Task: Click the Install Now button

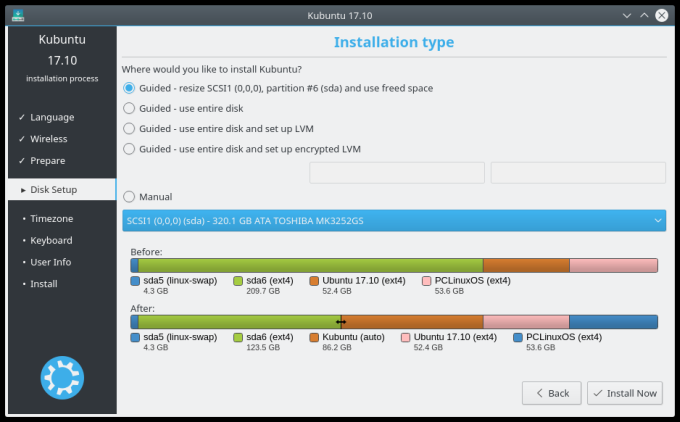Action: point(624,393)
